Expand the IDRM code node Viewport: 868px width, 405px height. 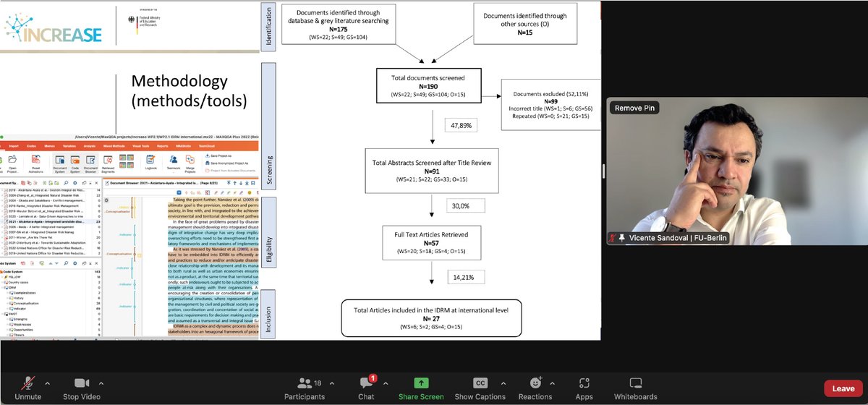(x=3, y=288)
